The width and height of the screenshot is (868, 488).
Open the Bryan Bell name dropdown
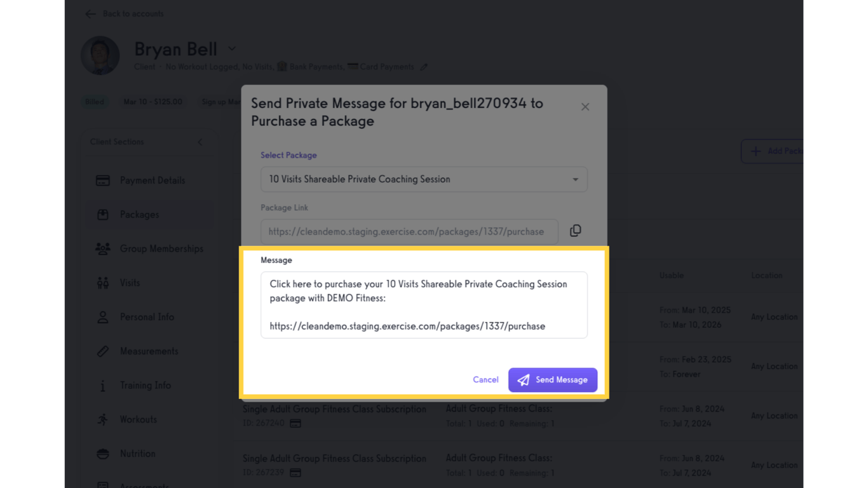[x=231, y=48]
